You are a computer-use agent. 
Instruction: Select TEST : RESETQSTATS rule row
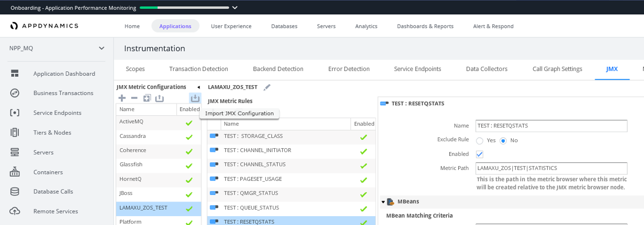[x=291, y=221]
